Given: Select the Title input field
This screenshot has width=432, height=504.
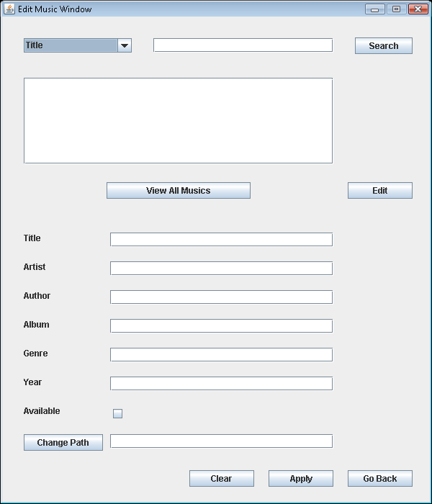Looking at the screenshot, I should (x=221, y=240).
